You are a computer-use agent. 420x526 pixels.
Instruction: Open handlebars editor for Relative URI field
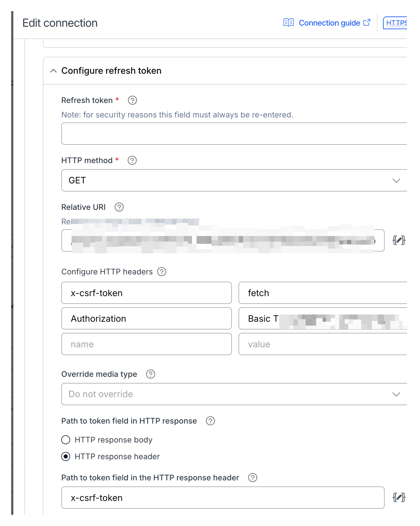tap(399, 240)
